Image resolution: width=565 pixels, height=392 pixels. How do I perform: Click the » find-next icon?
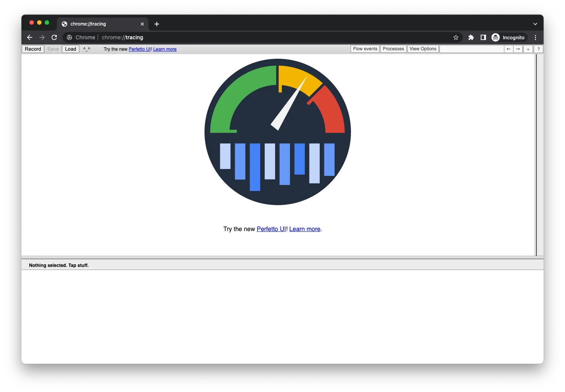pos(528,49)
